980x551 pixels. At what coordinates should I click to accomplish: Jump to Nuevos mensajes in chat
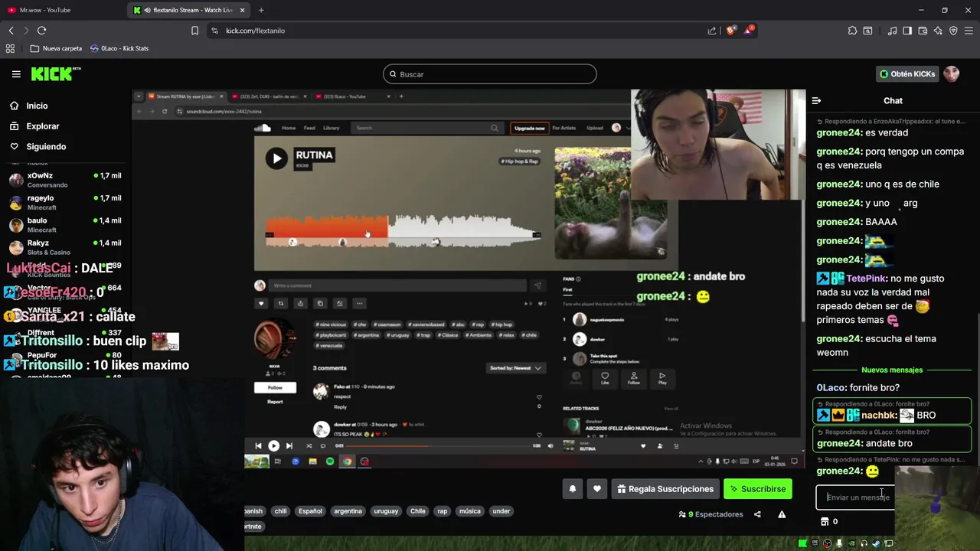pyautogui.click(x=892, y=370)
